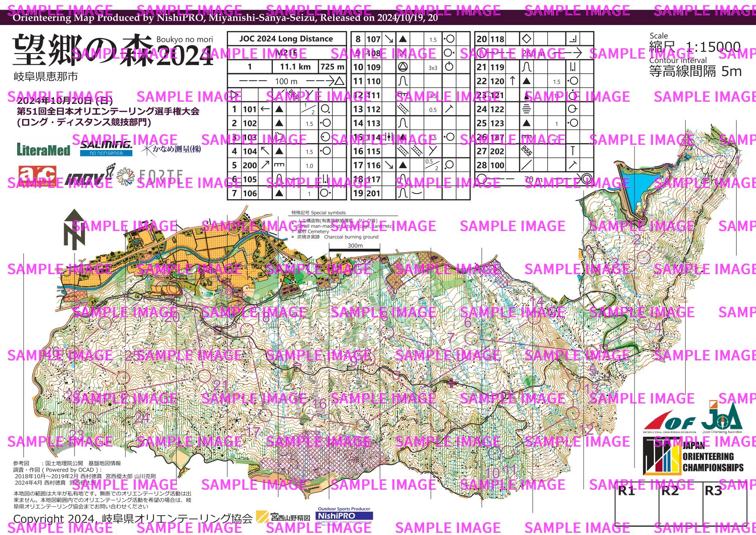756x535 pixels.
Task: Click the re-entrant symbol in control 119 row
Action: pos(526,67)
